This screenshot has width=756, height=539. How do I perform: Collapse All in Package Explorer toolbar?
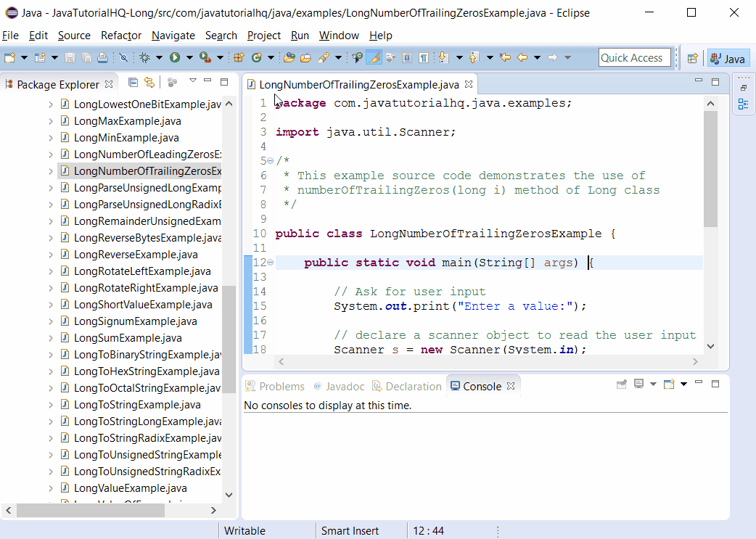(x=133, y=83)
